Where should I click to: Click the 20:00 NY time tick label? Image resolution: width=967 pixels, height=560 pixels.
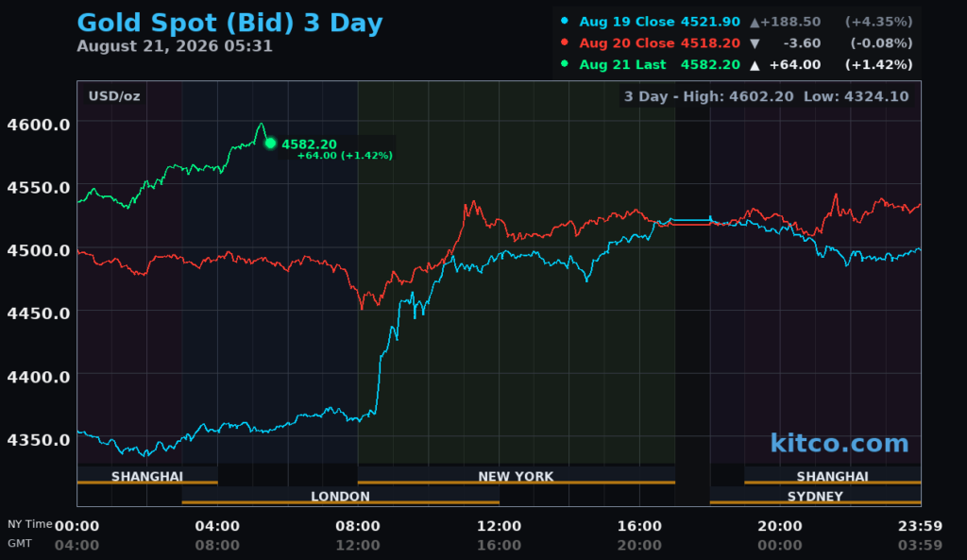coord(780,526)
